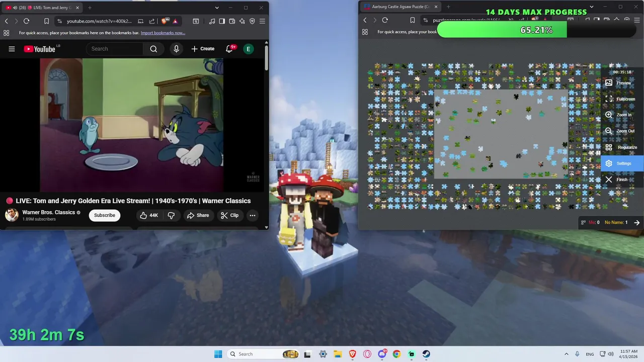Open the bookmarks apps grid in YouTube window

click(x=6, y=33)
